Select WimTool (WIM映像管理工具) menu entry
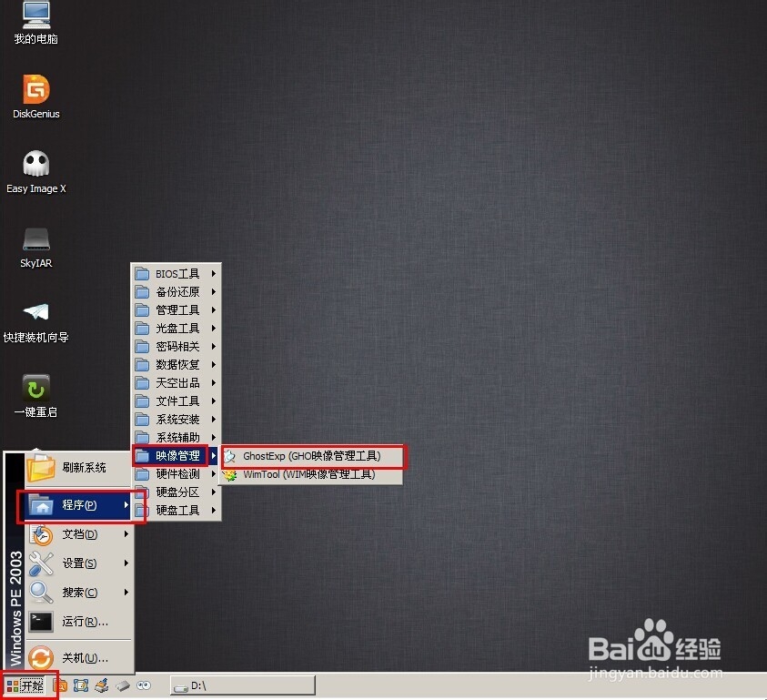 pyautogui.click(x=308, y=474)
